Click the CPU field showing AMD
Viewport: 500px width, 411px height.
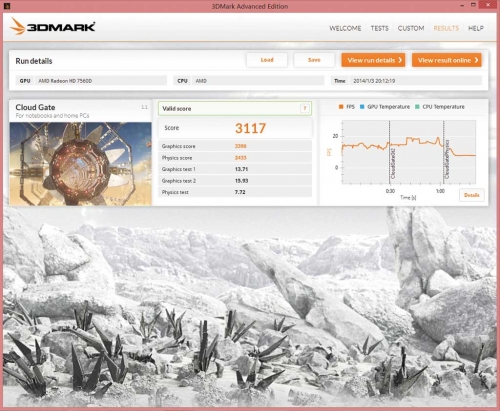(x=249, y=81)
